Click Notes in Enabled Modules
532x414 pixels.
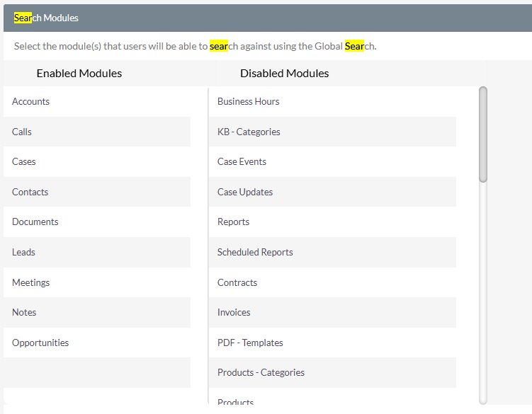coord(97,312)
